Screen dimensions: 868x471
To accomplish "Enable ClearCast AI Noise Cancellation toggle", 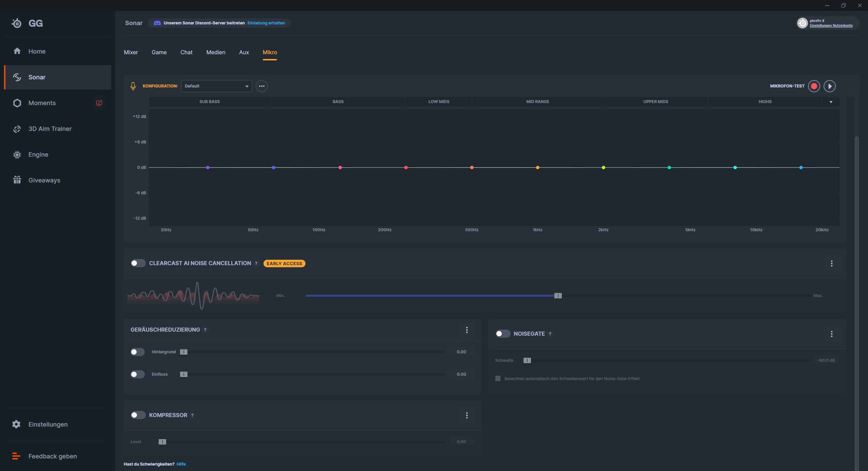I will point(138,263).
